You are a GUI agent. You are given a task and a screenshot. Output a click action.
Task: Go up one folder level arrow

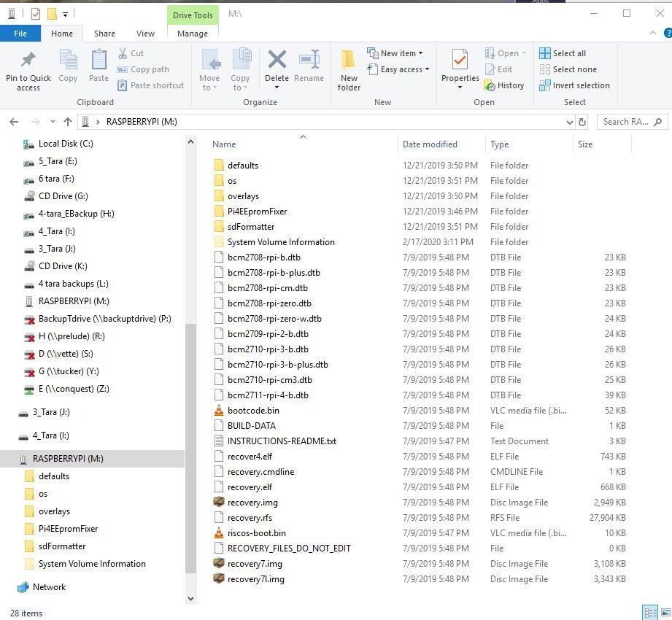[68, 122]
